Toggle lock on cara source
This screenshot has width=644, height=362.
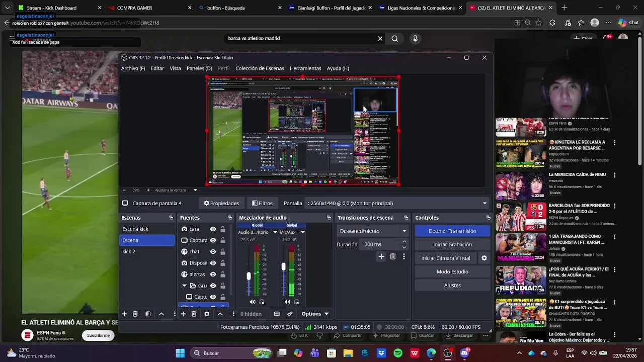point(223,229)
